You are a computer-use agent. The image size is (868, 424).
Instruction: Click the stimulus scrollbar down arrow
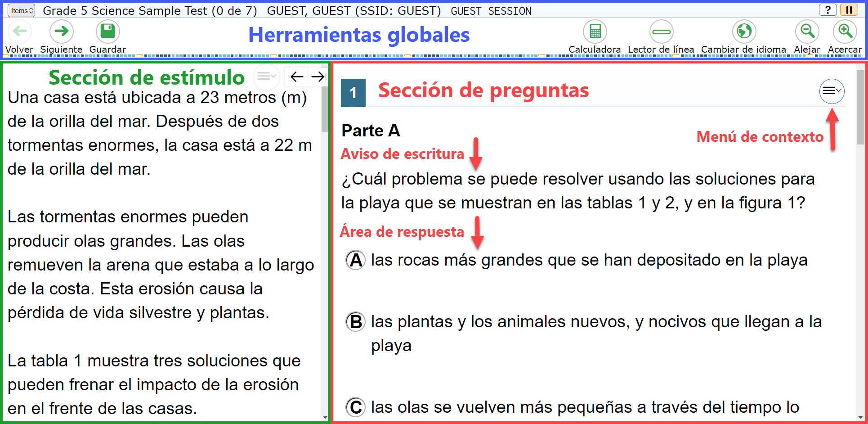[325, 417]
